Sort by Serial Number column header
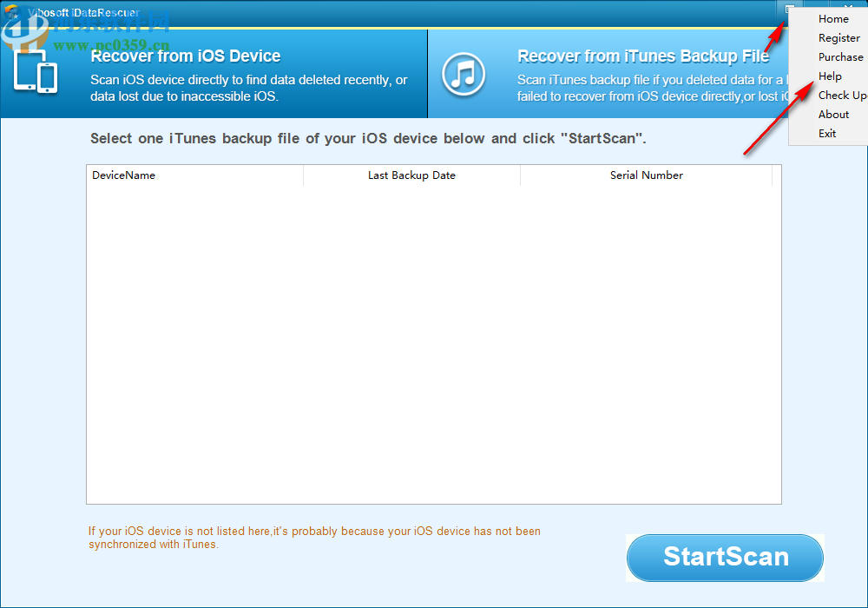The image size is (868, 608). [x=646, y=175]
